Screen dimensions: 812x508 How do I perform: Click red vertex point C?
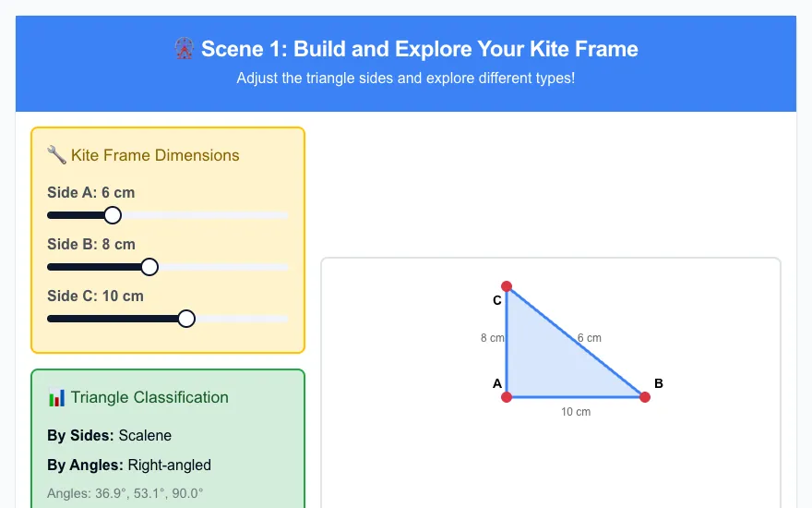click(507, 286)
